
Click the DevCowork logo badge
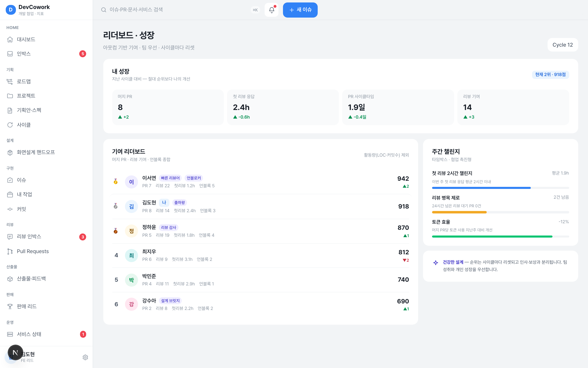tap(11, 10)
